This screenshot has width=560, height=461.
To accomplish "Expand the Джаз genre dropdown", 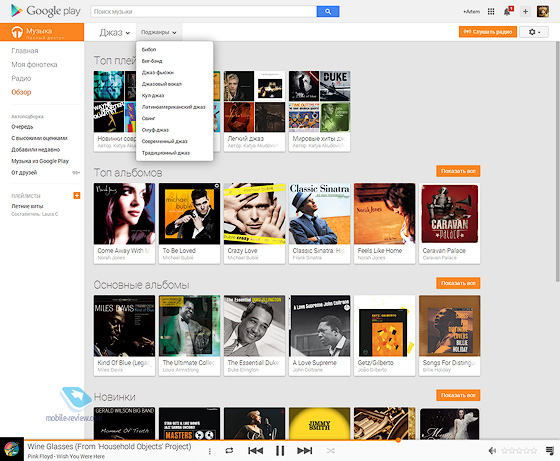I will (x=115, y=32).
